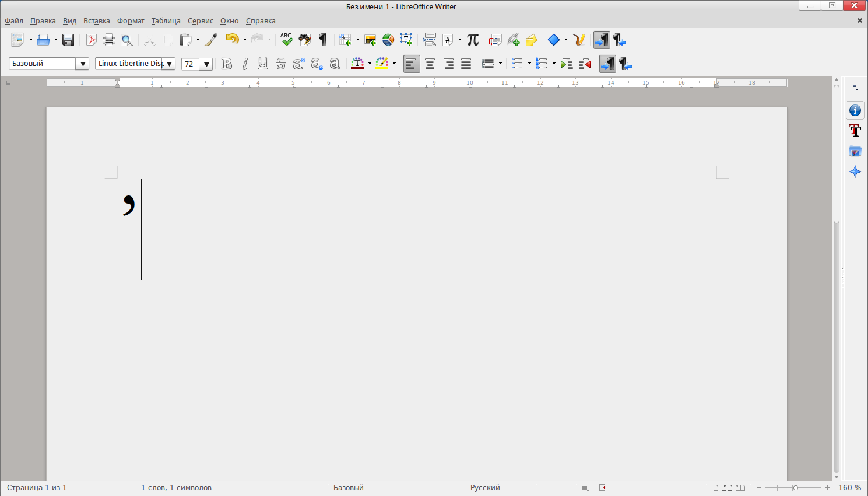
Task: Open Find and Replace binoculars icon
Action: tap(305, 40)
